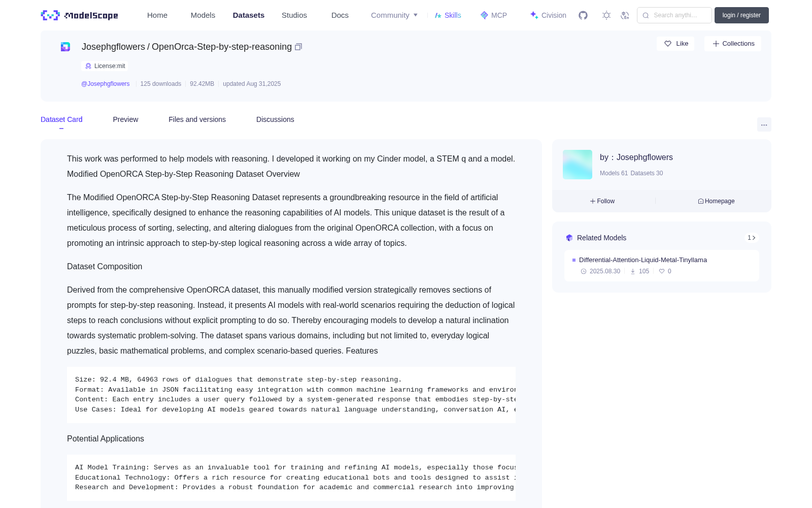Viewport: 812px width, 508px height.
Task: Toggle light/dark theme sun icon
Action: (606, 15)
